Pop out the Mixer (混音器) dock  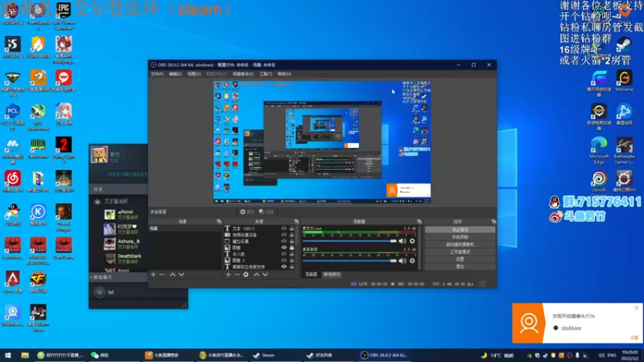point(419,222)
